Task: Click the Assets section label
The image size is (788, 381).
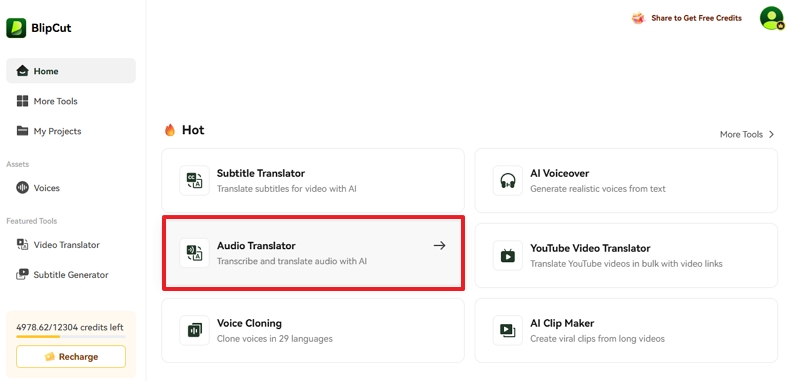Action: pyautogui.click(x=18, y=164)
